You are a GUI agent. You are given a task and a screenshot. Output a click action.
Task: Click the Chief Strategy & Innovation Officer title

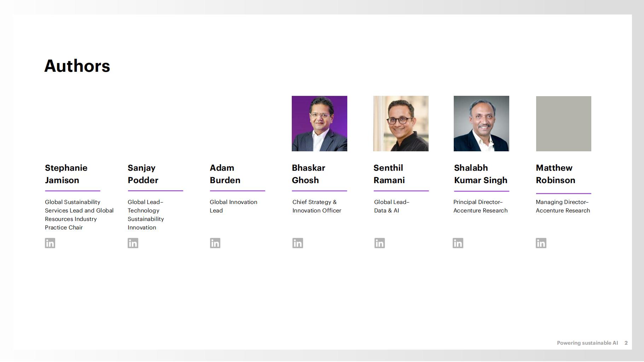coord(317,206)
